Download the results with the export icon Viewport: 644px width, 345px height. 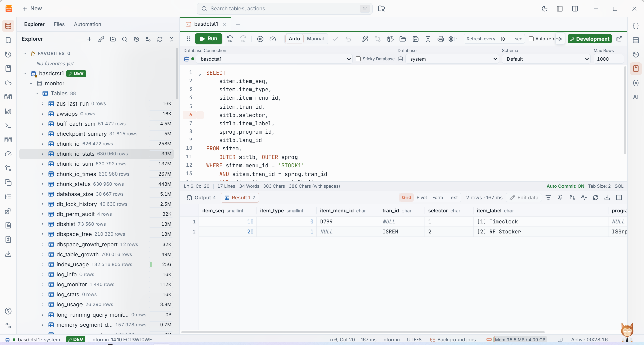click(607, 198)
